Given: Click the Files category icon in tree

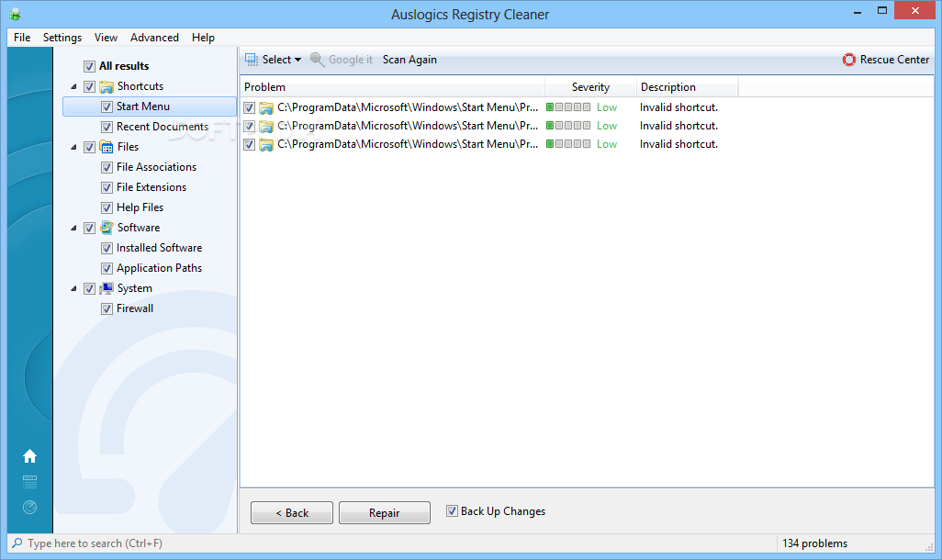Looking at the screenshot, I should [x=107, y=147].
